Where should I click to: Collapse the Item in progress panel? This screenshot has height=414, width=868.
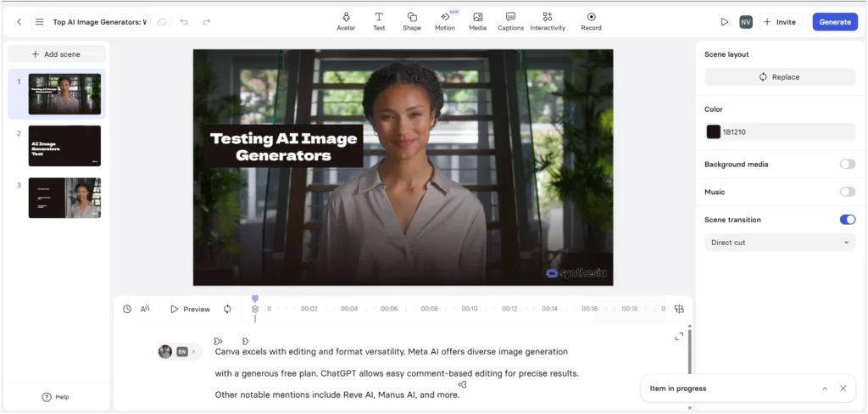coord(825,389)
